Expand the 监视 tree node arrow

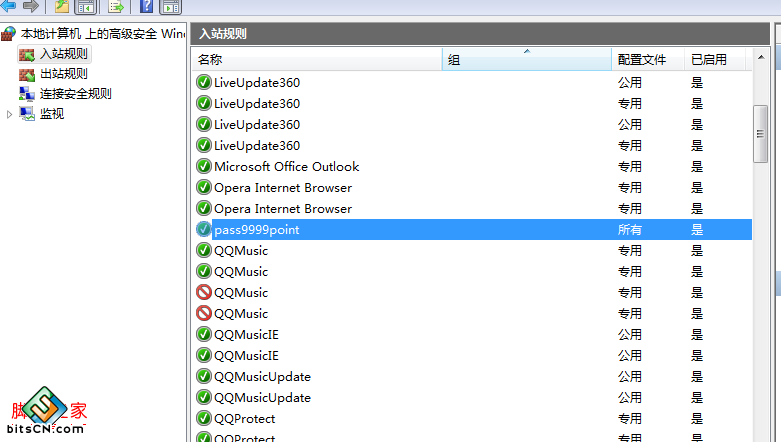coord(9,114)
